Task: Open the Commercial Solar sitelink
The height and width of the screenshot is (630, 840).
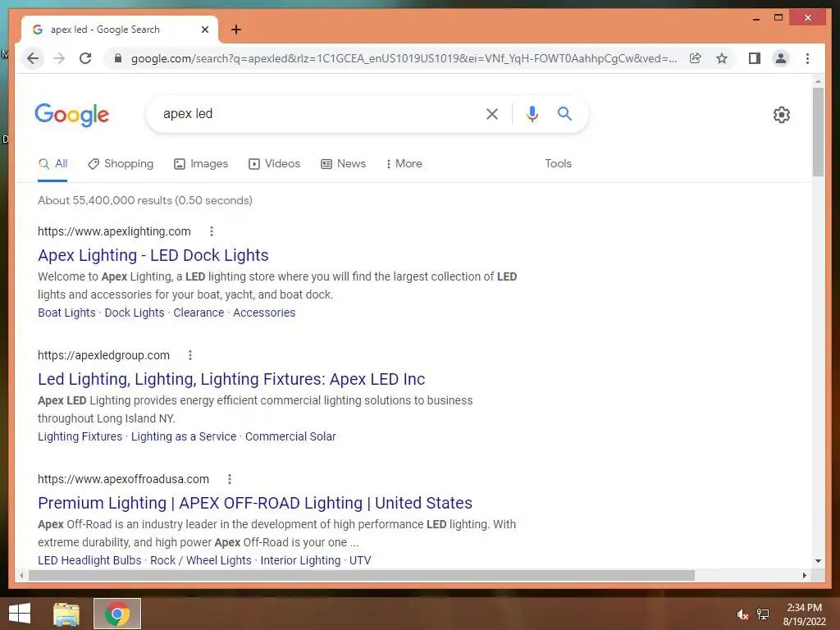Action: coord(290,436)
